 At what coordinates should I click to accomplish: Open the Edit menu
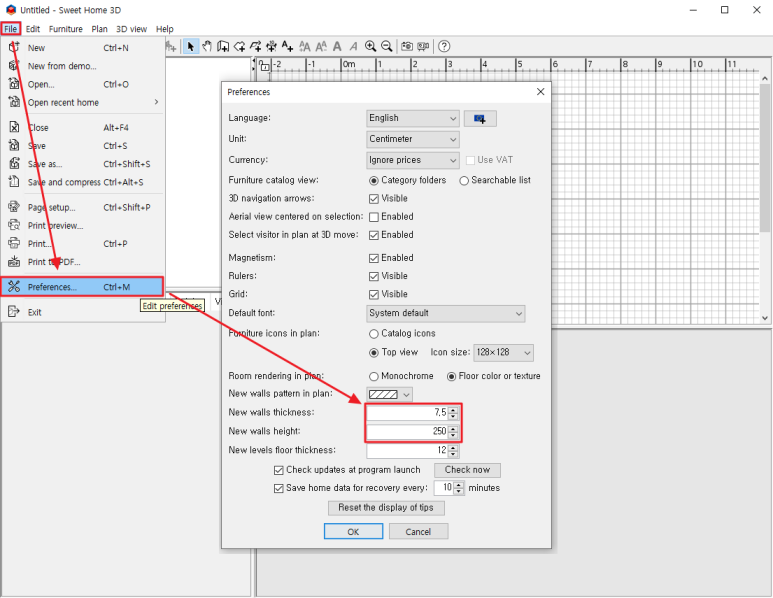click(x=33, y=29)
